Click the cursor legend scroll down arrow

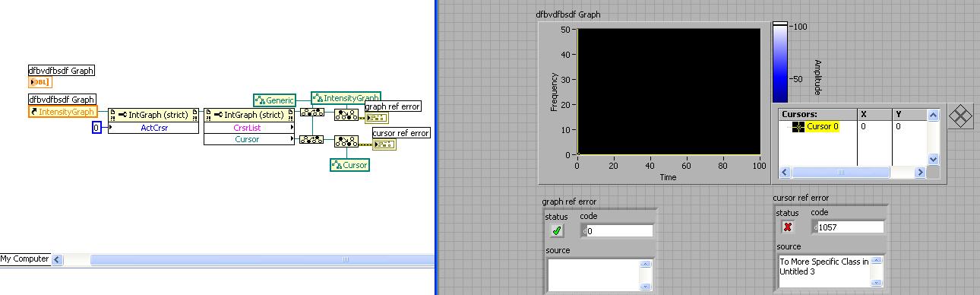[934, 160]
